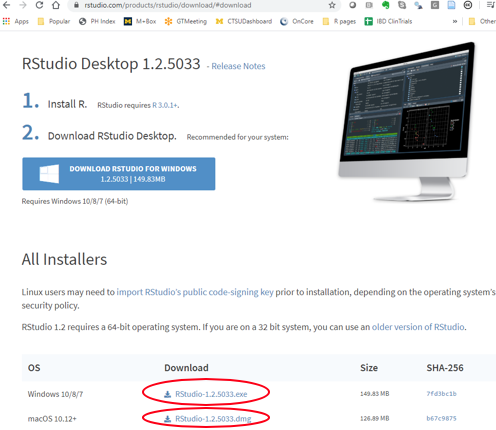Click download arrow icon beside the .exe file

tap(167, 394)
